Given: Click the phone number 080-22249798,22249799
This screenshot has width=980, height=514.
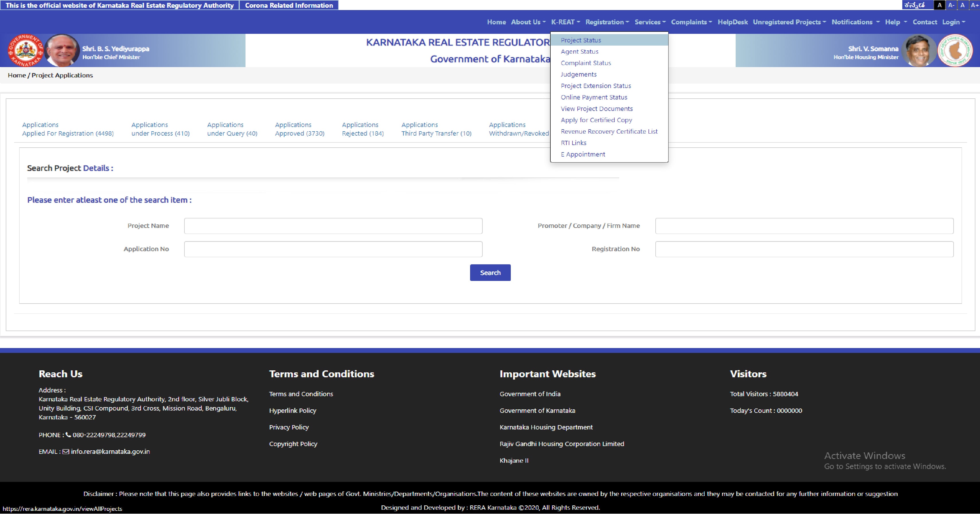Looking at the screenshot, I should (x=109, y=435).
